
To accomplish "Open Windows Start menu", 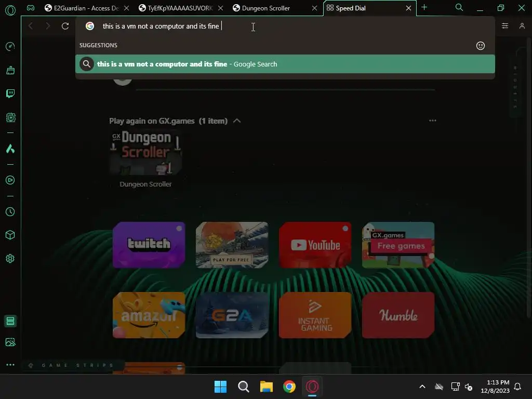I will [220, 387].
